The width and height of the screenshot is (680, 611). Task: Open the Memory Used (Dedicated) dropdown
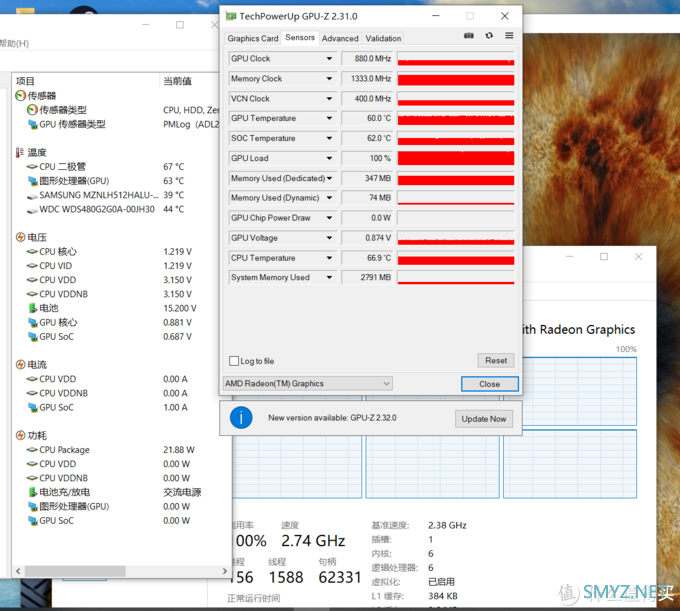[x=330, y=178]
